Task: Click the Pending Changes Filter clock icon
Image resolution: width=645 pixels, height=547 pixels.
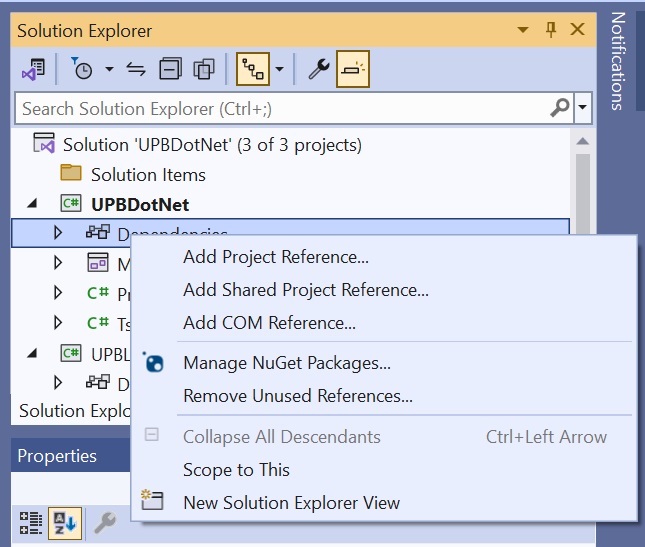Action: click(82, 69)
